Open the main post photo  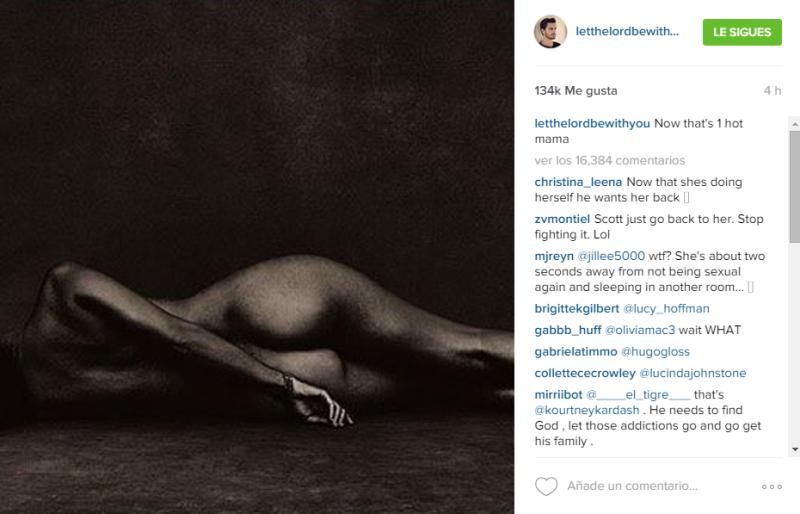pyautogui.click(x=257, y=257)
